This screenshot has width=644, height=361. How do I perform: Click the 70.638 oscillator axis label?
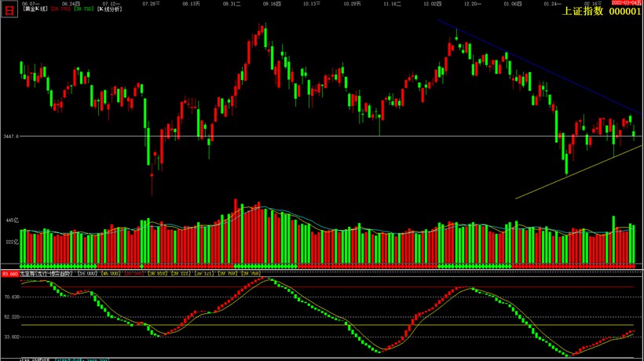click(x=13, y=297)
